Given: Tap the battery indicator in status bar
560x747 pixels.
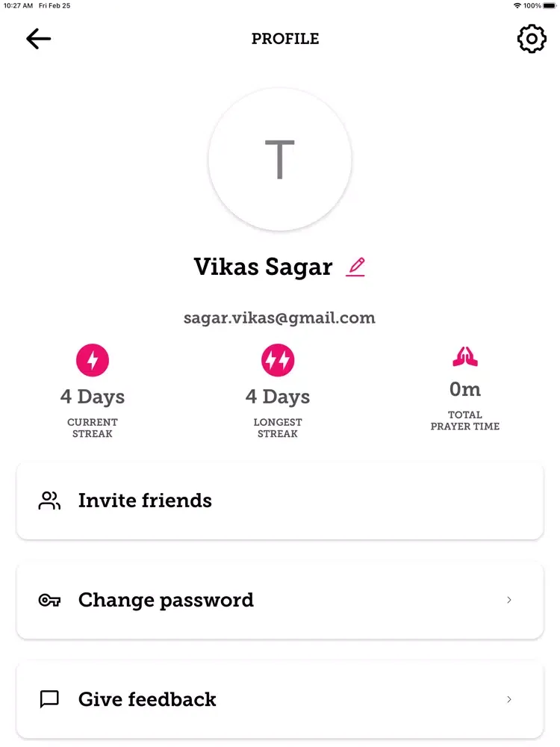Looking at the screenshot, I should tap(549, 6).
